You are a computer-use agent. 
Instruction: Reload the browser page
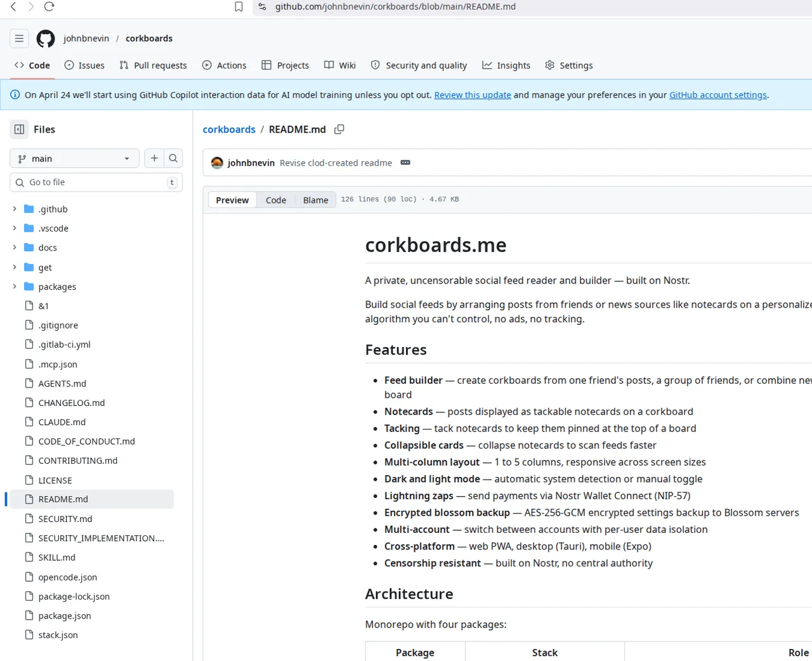[x=49, y=7]
